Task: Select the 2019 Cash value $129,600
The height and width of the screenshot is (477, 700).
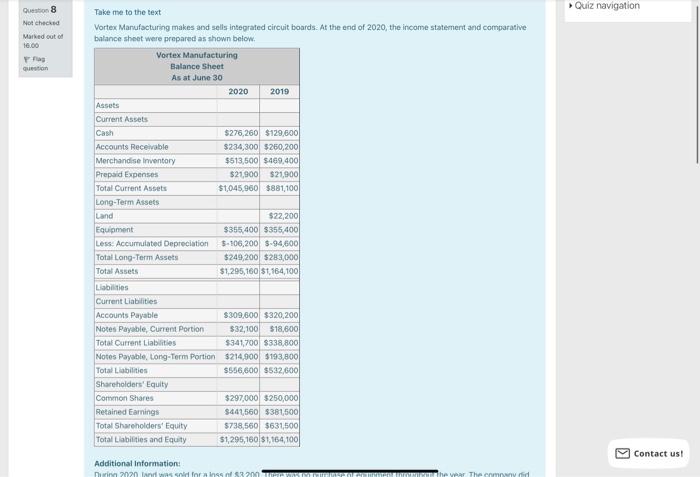Action: coord(282,133)
